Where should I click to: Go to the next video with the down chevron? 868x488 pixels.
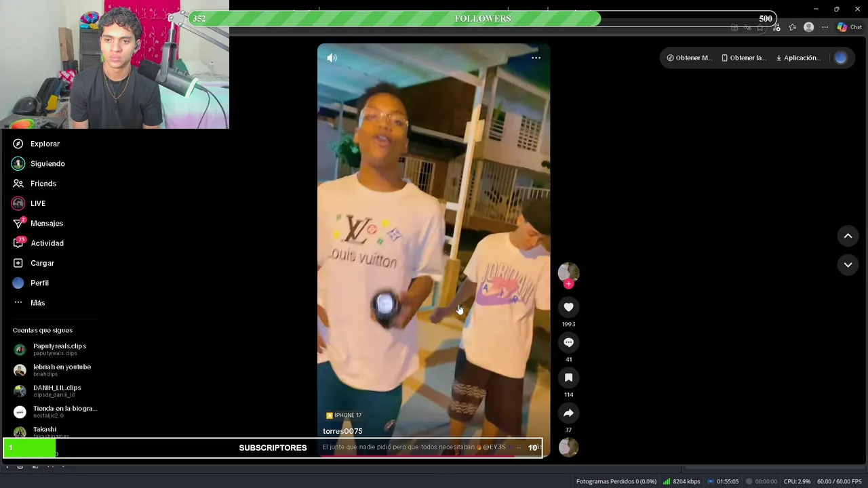point(848,265)
